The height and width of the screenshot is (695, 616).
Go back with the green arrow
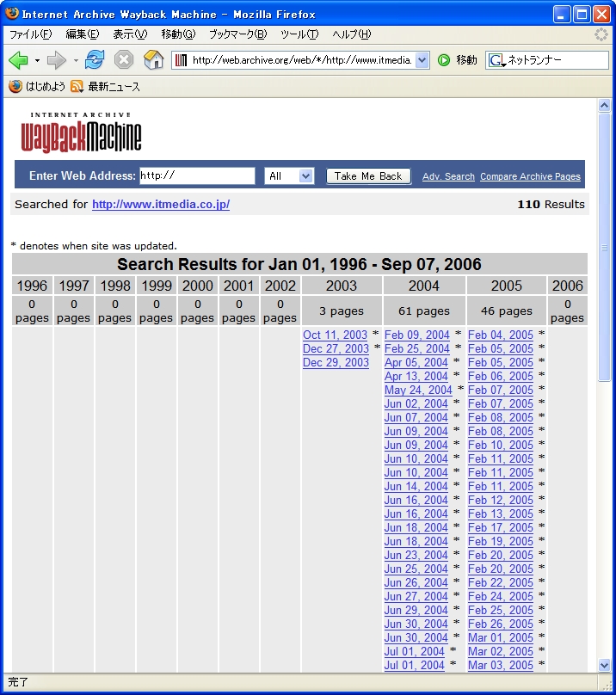tap(18, 60)
